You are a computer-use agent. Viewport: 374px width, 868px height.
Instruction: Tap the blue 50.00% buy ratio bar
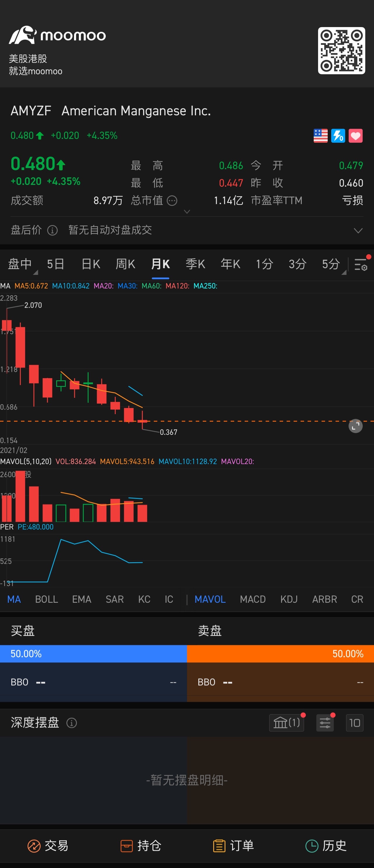[93, 654]
